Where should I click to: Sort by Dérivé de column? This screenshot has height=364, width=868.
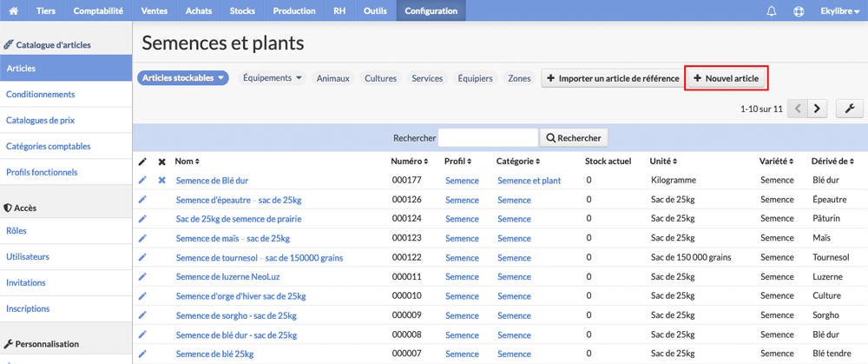[x=833, y=162]
